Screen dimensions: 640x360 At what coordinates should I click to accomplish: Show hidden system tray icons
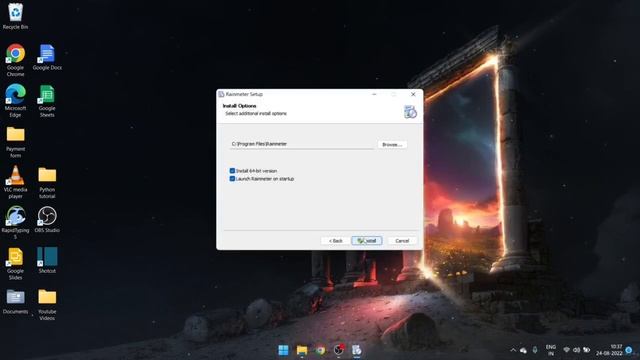coord(513,350)
